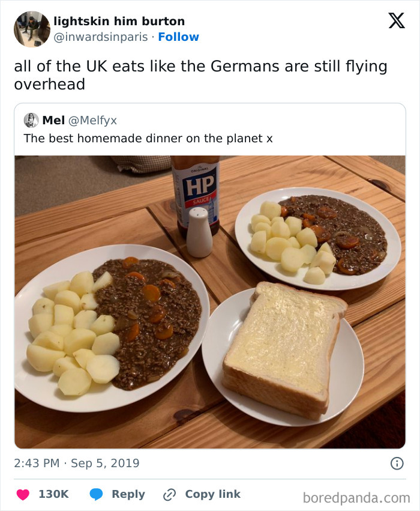Click Mel's profile picture in the quoted tweet
The image size is (420, 511).
(29, 120)
